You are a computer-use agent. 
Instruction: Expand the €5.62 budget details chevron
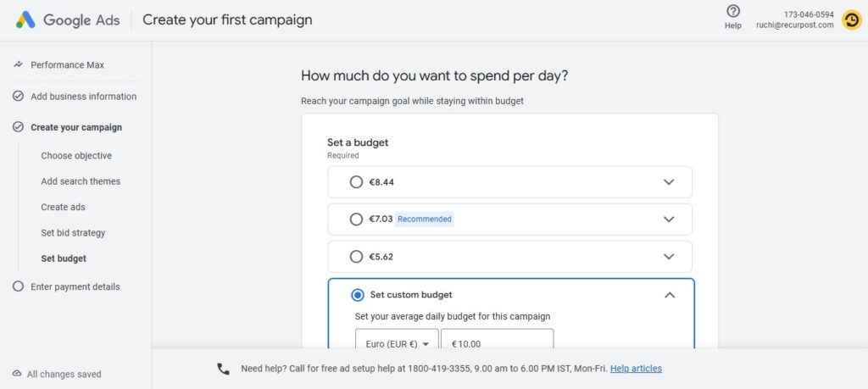pyautogui.click(x=669, y=257)
